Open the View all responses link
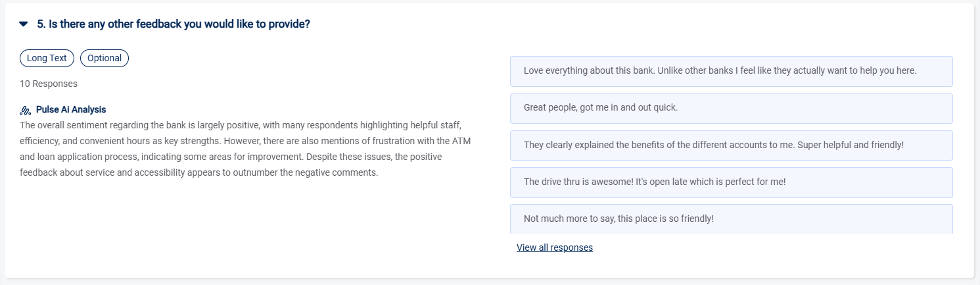Viewport: 980px width, 285px height. tap(555, 247)
